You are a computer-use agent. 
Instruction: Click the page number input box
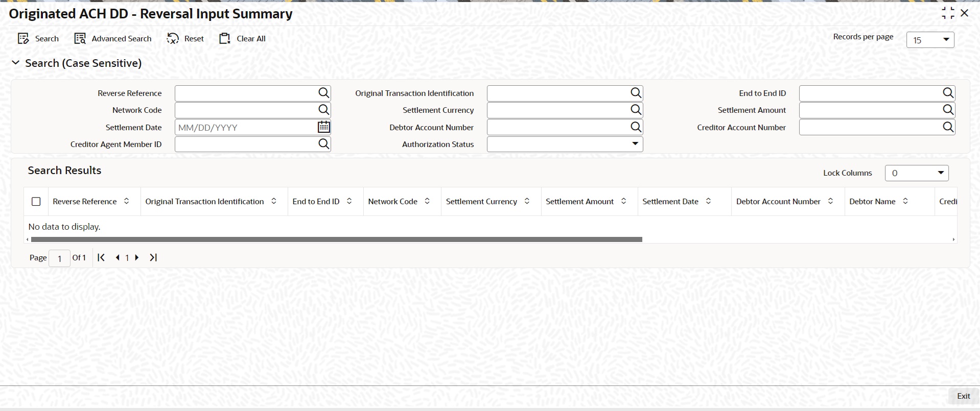[x=59, y=258]
